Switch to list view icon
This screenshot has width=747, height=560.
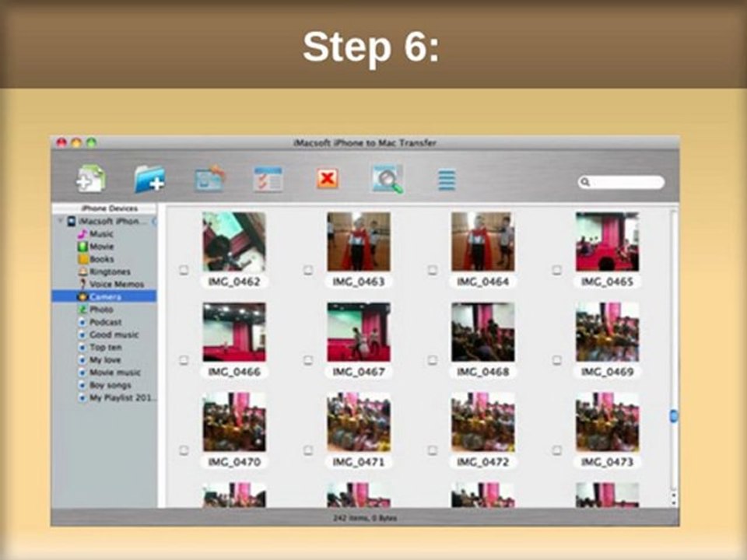[447, 180]
